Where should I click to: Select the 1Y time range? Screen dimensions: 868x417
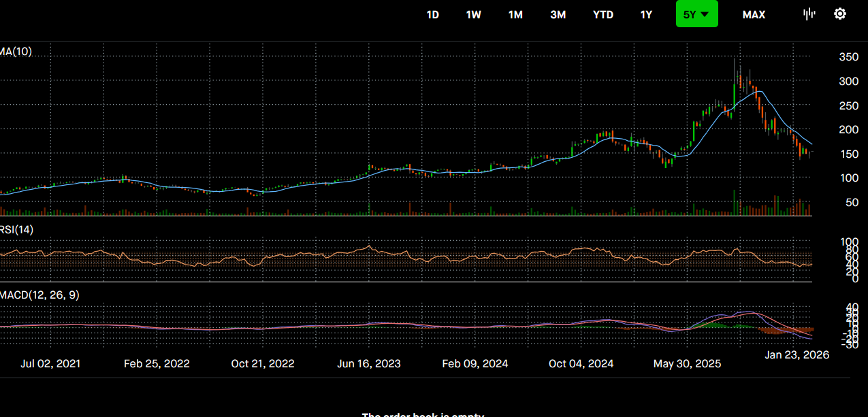646,14
